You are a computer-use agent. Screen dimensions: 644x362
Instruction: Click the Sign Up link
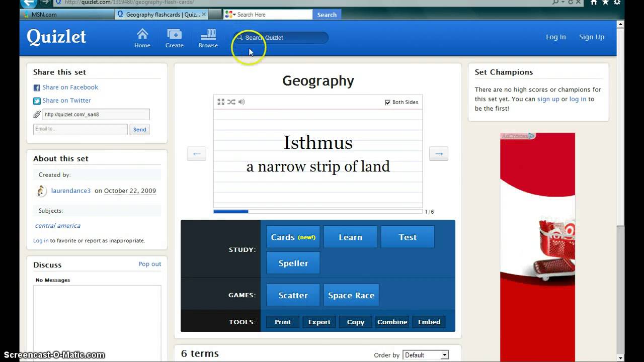tap(592, 37)
